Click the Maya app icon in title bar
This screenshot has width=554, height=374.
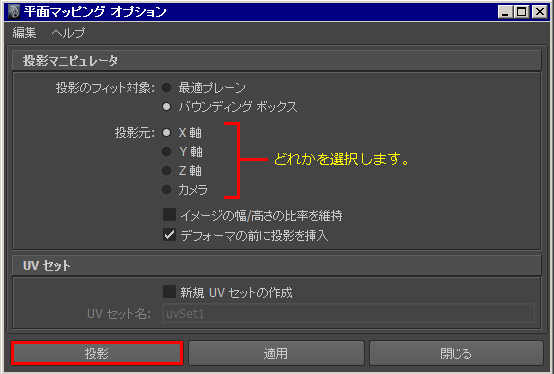click(14, 12)
